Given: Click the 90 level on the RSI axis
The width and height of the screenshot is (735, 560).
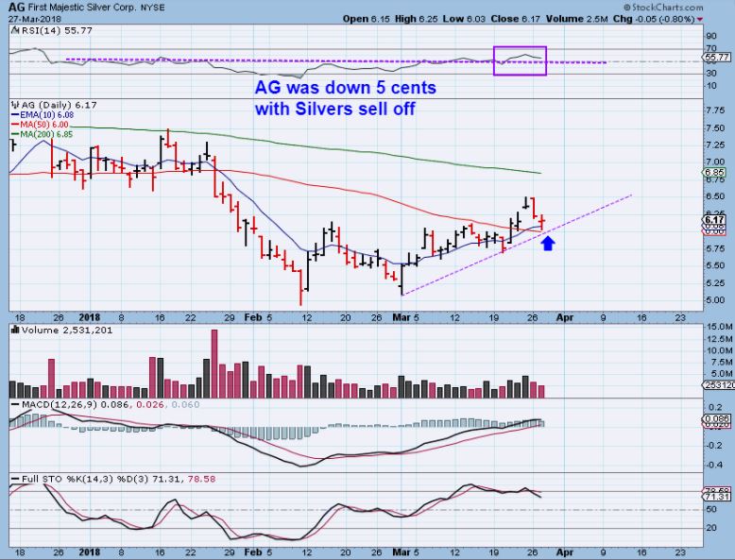Looking at the screenshot, I should (x=711, y=36).
